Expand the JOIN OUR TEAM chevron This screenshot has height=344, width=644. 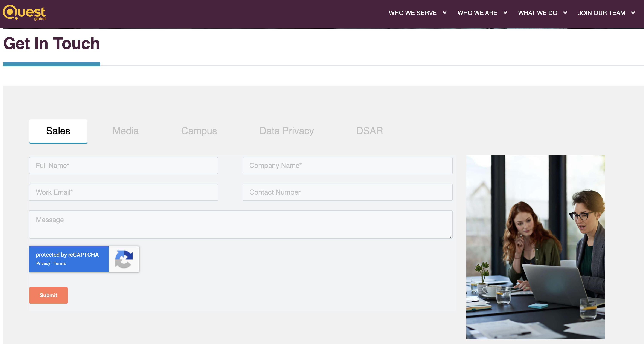(x=633, y=13)
